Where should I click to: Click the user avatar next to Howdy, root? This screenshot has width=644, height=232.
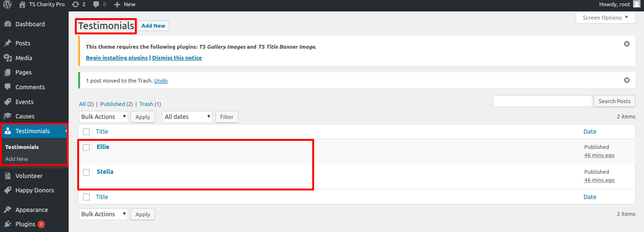point(636,4)
